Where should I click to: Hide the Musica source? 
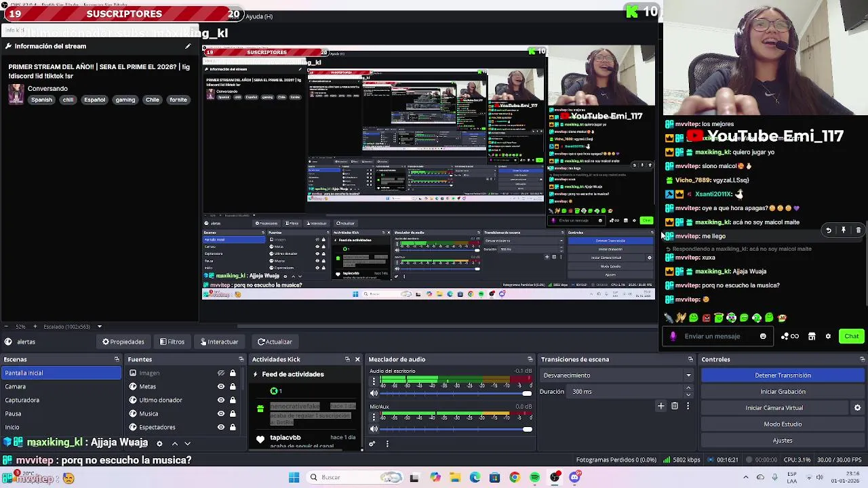point(220,413)
